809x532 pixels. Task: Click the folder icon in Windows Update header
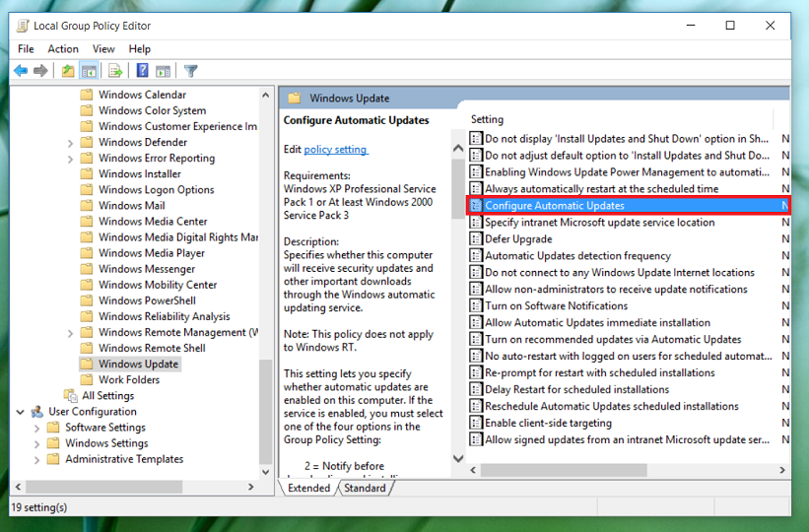pos(294,99)
